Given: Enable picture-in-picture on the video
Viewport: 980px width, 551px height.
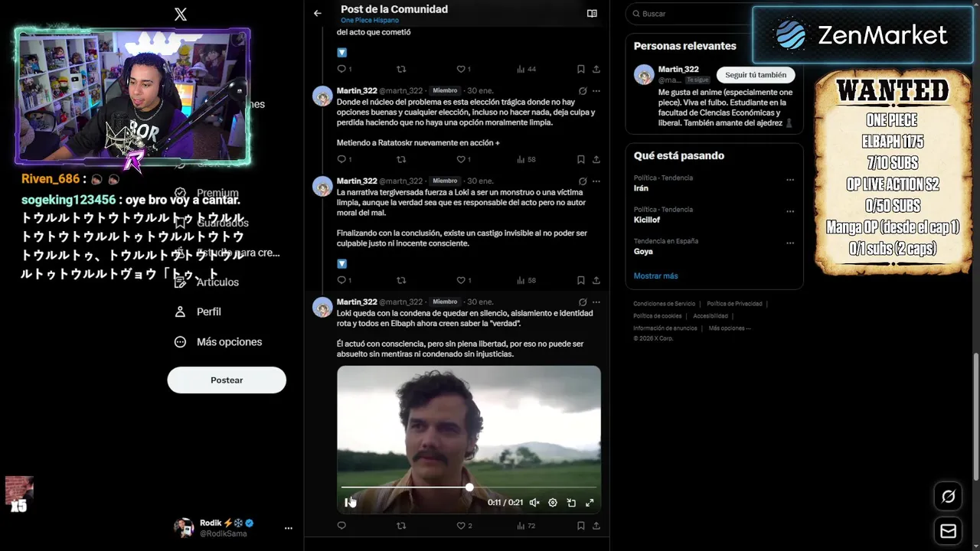Looking at the screenshot, I should pos(571,503).
